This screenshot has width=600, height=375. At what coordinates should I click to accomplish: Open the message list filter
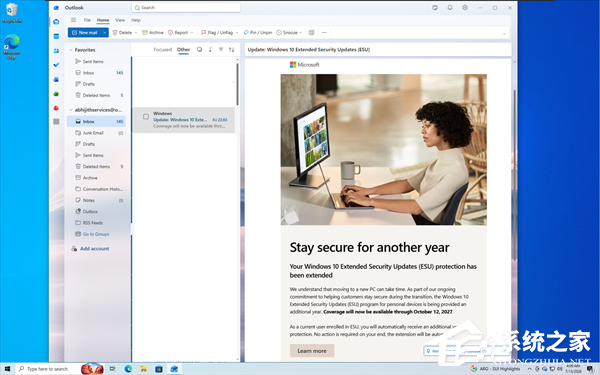(221, 49)
